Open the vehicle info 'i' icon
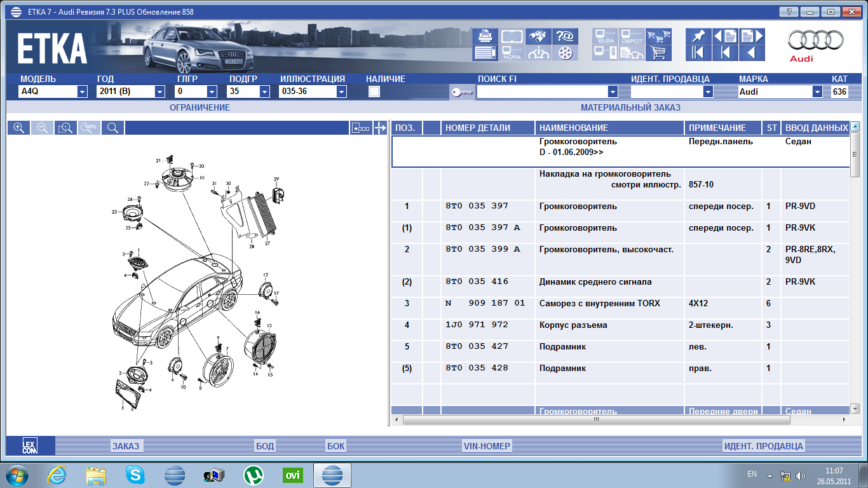 tap(538, 53)
